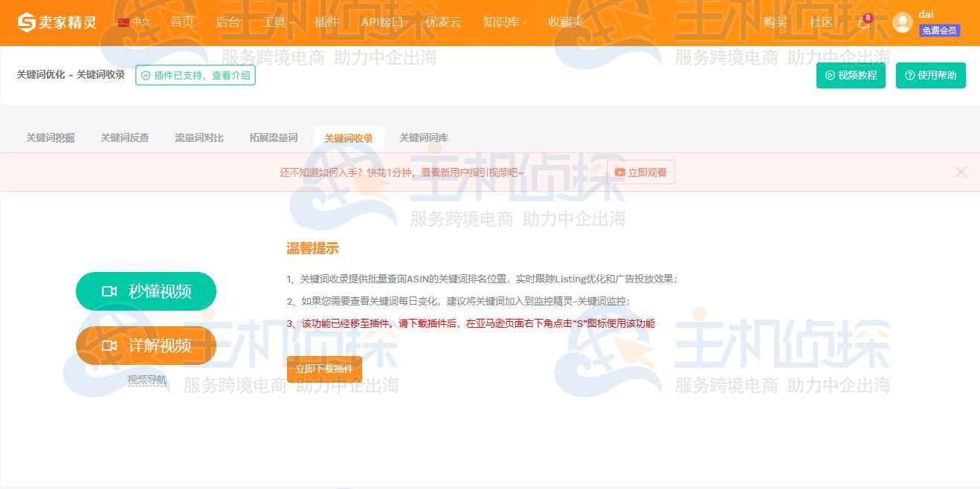
Task: Select the 流量词对比 tab
Action: (199, 137)
